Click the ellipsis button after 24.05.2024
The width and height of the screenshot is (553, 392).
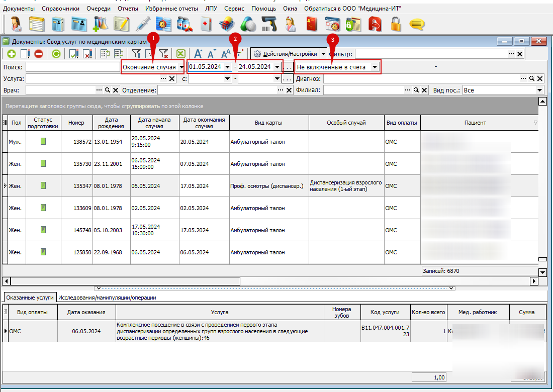point(288,67)
